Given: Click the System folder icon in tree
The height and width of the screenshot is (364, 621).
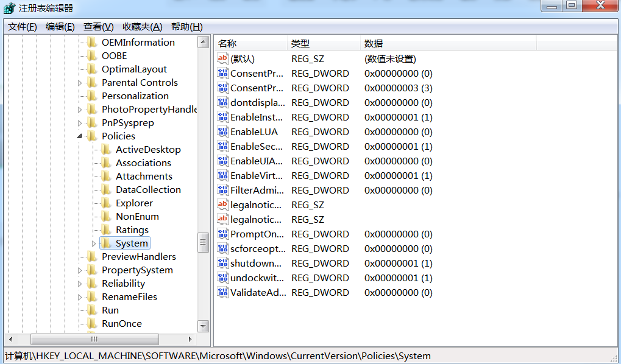Looking at the screenshot, I should click(x=107, y=243).
